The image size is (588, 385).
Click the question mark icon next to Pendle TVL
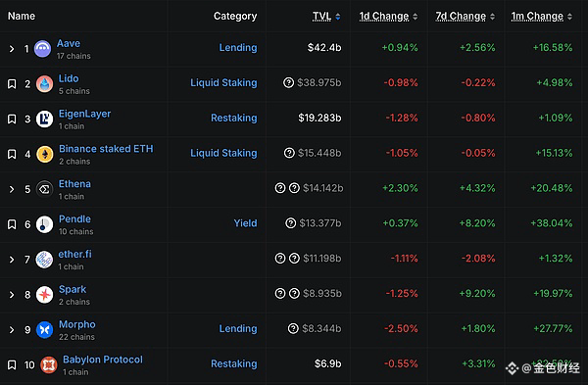click(291, 223)
